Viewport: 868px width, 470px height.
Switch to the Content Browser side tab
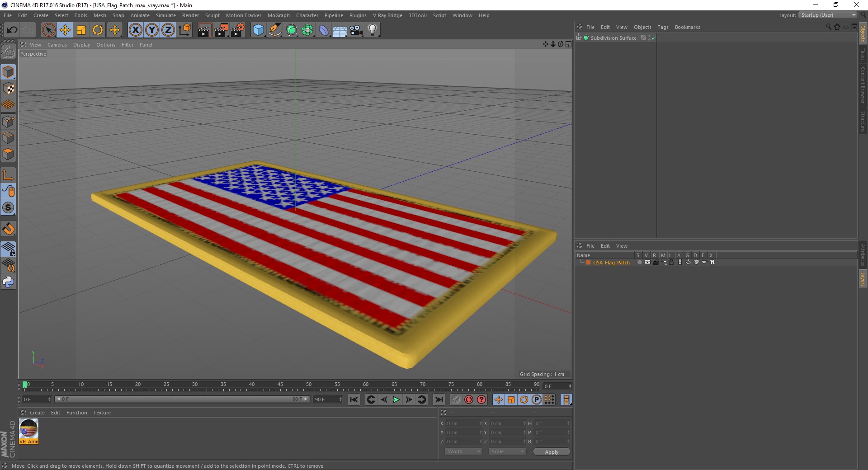863,85
